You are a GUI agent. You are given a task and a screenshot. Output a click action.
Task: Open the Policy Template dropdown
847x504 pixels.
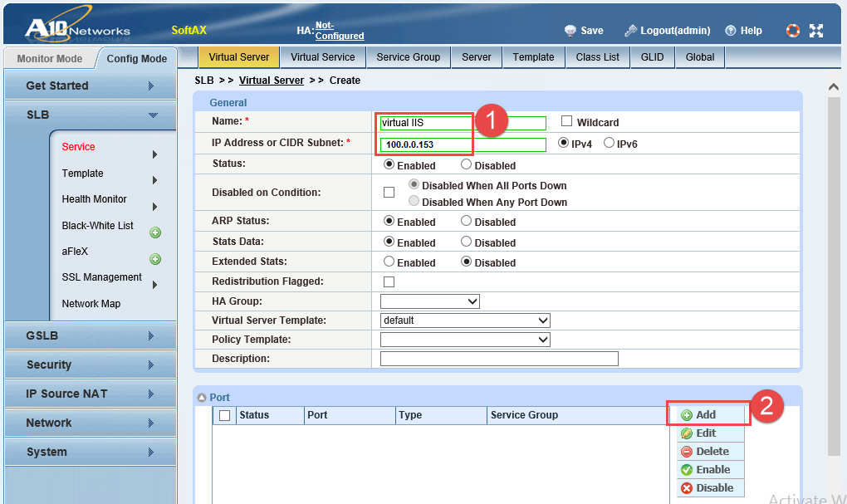tap(465, 340)
